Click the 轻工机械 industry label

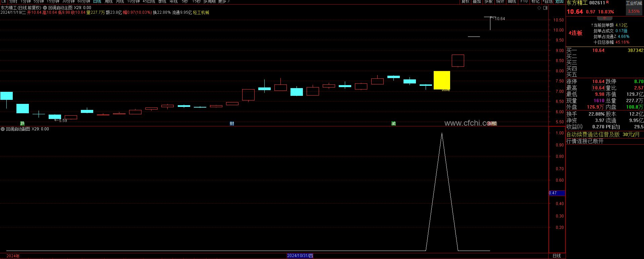coord(201,12)
